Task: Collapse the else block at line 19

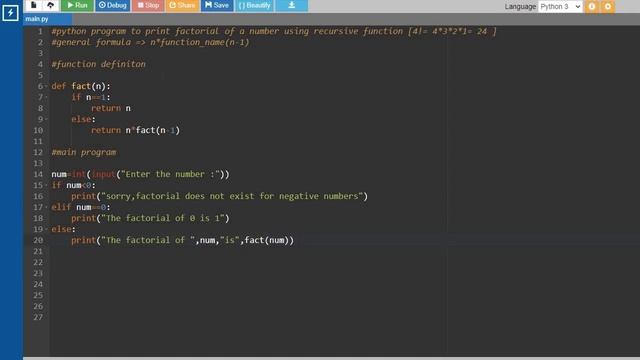Action: coord(46,229)
